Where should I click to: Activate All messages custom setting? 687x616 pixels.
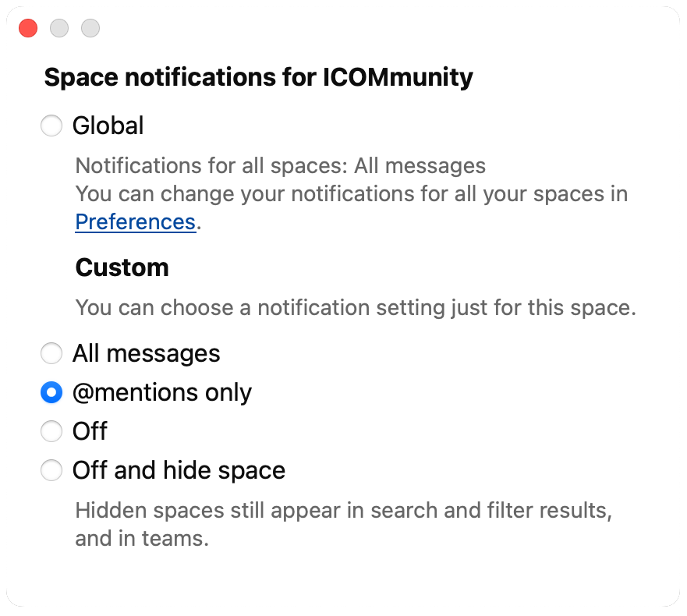pos(51,353)
